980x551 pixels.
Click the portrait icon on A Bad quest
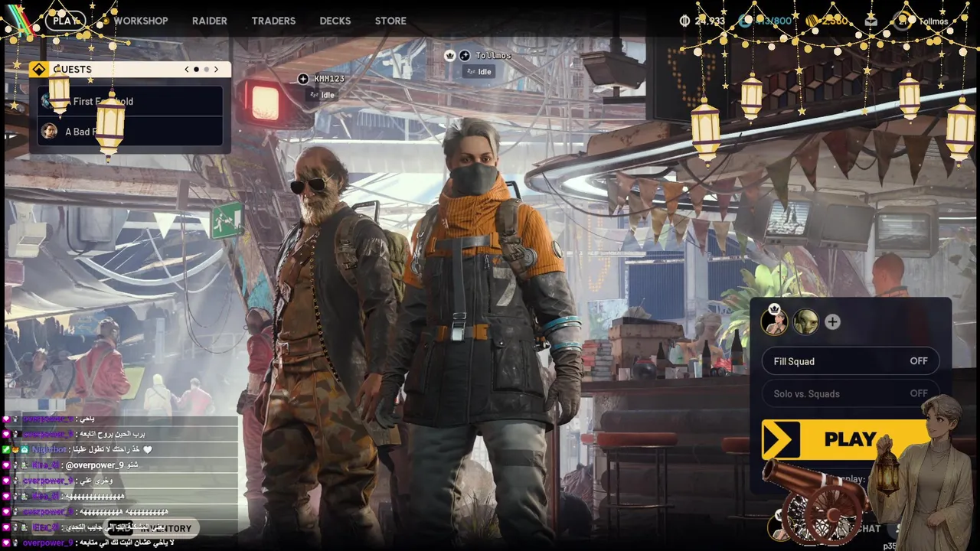(49, 131)
